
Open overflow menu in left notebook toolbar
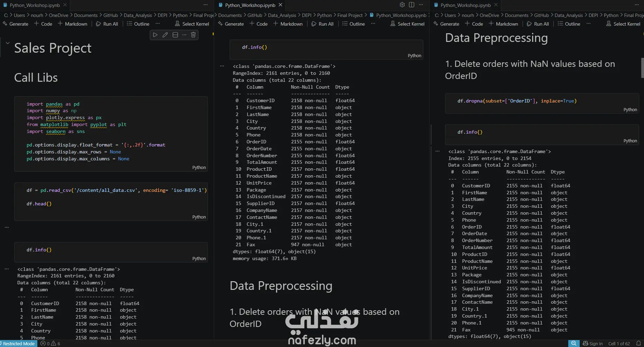coord(158,24)
